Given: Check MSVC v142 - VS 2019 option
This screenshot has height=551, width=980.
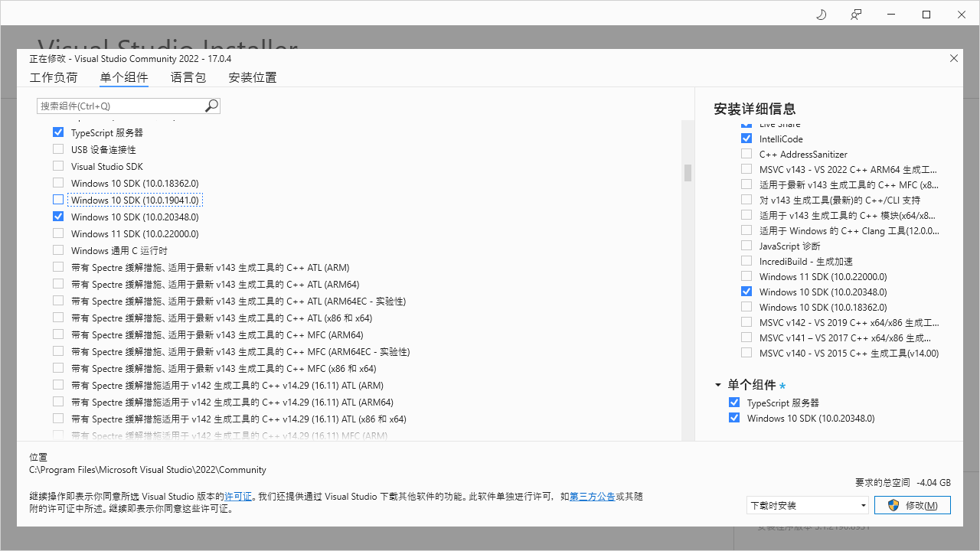Looking at the screenshot, I should click(x=746, y=322).
